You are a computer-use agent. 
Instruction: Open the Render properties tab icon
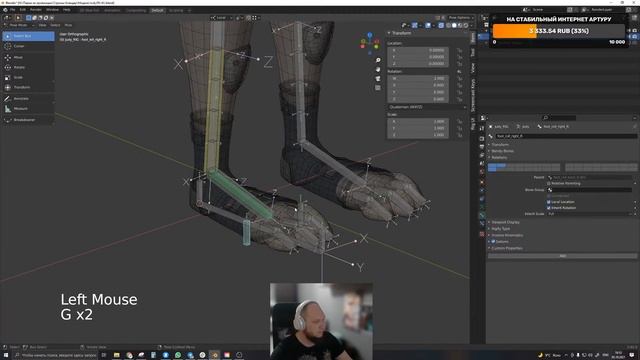(x=482, y=139)
